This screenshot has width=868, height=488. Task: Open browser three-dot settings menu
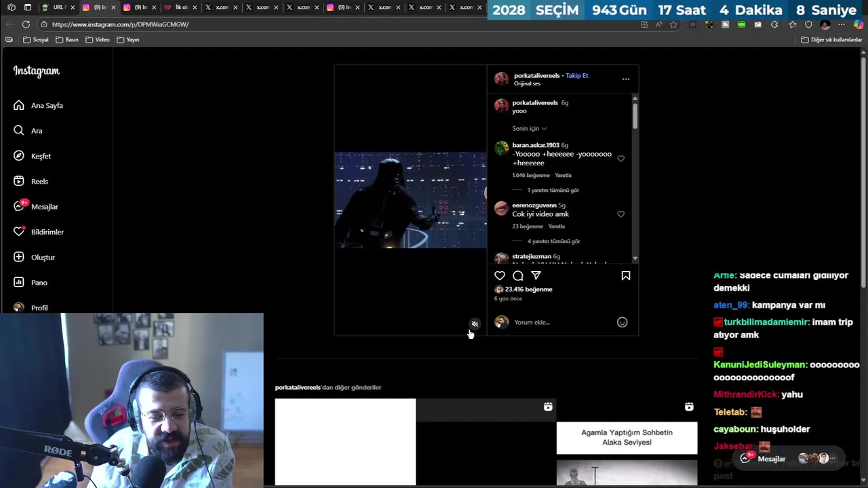842,24
